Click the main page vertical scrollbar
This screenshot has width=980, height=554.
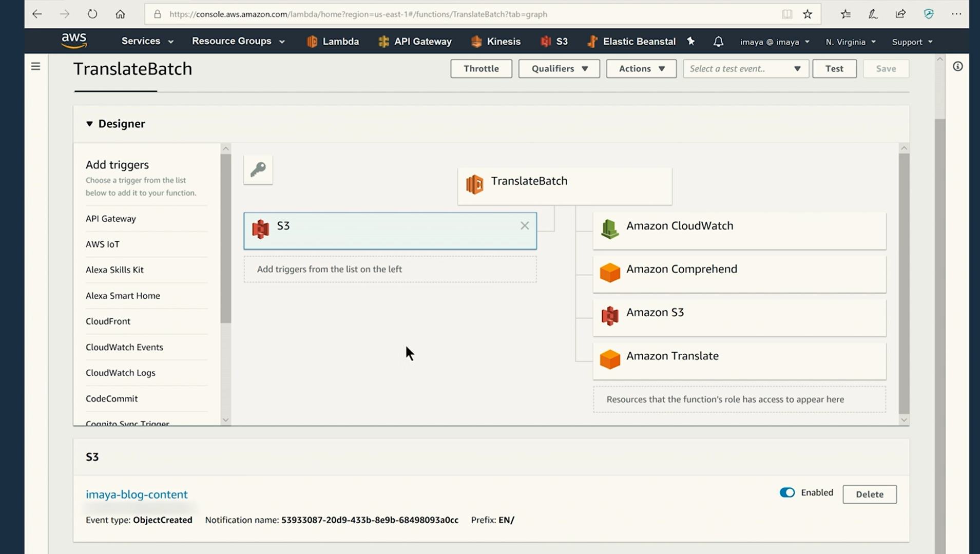pos(940,336)
